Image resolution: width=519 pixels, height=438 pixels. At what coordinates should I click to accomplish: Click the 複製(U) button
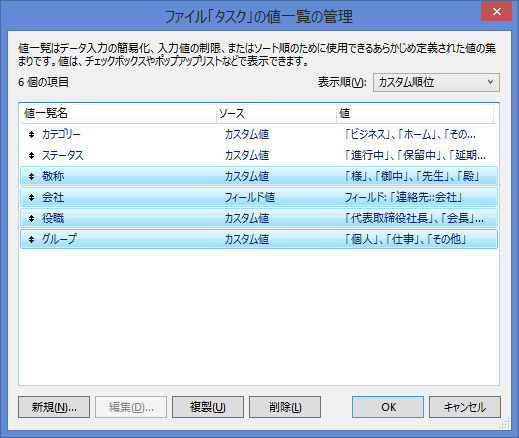(x=208, y=407)
